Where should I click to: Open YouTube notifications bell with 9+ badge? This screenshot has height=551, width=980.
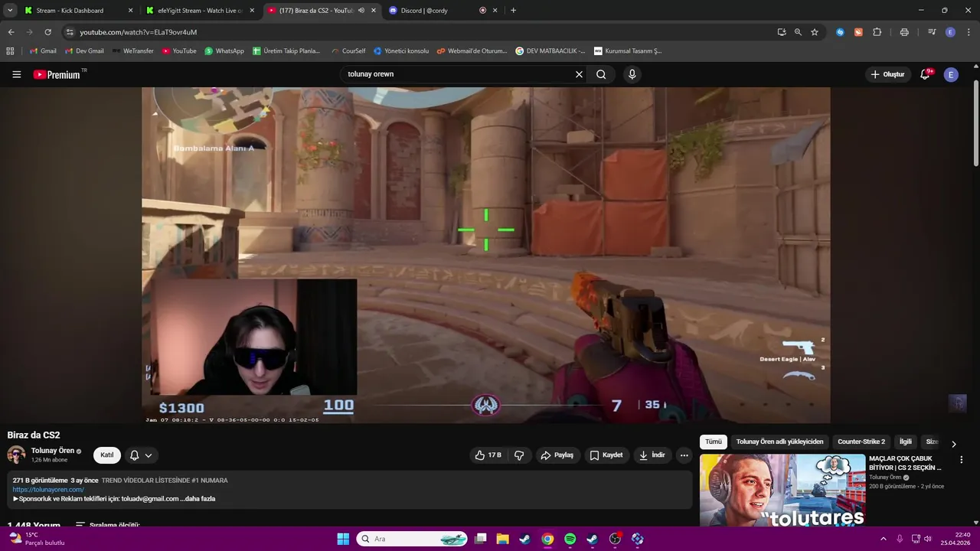(x=925, y=74)
